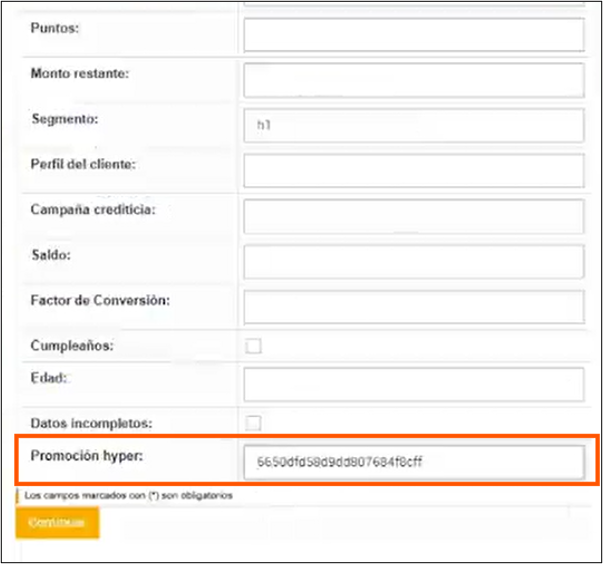Viewport: 603px width, 565px height.
Task: Check the Cumpleaños checkbox
Action: 254,346
